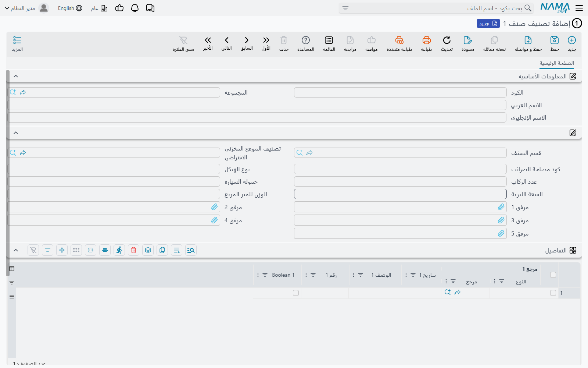Open the main hamburger menu
The width and height of the screenshot is (588, 368).
coord(579,8)
